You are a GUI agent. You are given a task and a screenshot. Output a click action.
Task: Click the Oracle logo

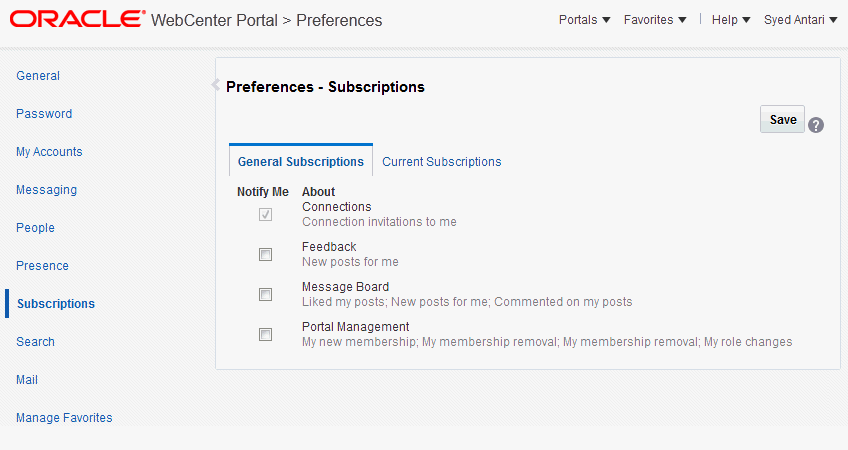tap(76, 19)
